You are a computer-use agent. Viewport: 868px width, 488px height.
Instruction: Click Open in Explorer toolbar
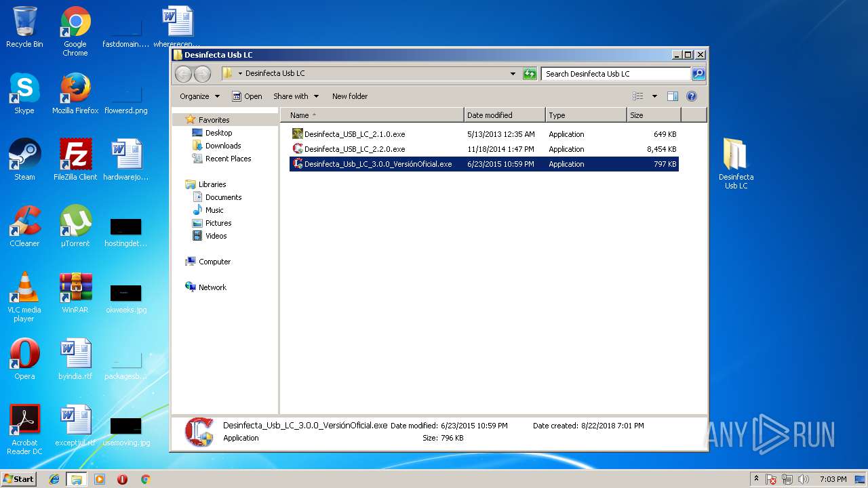(x=247, y=96)
